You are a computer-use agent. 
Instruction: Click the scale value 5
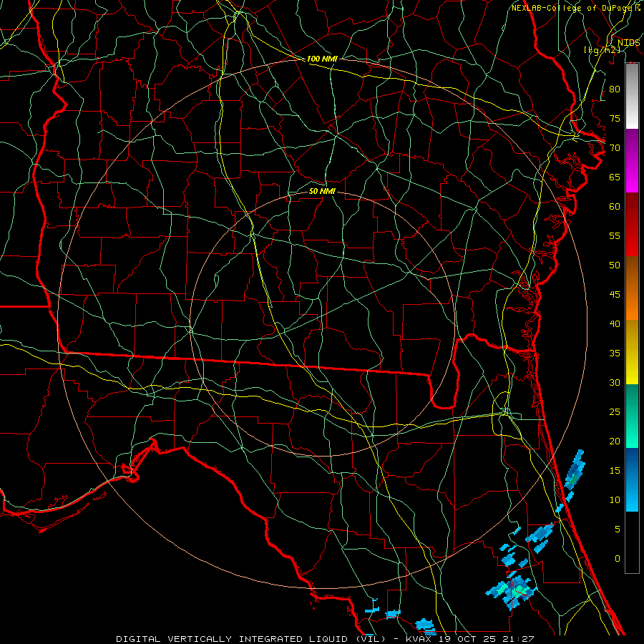pyautogui.click(x=618, y=530)
